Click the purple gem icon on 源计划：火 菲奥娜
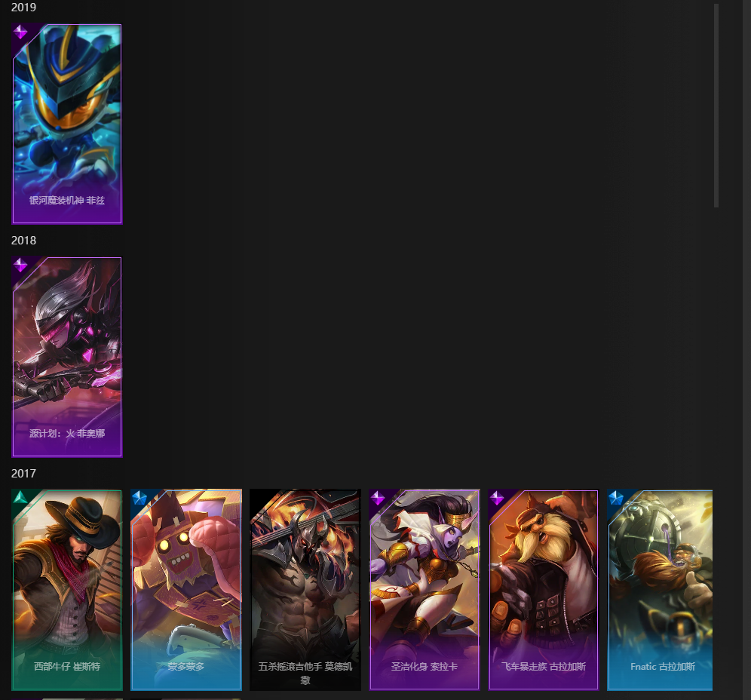 (x=20, y=265)
